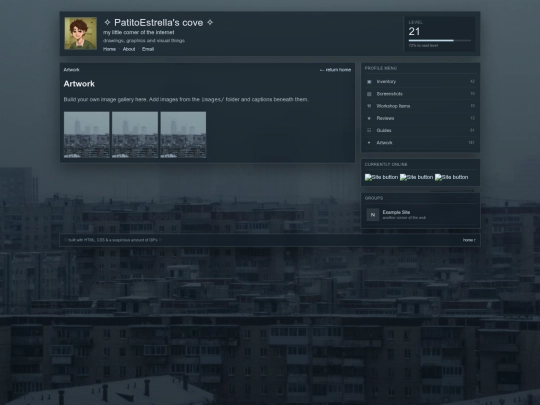Screen dimensions: 540x405
Task: Click 'built with HTML, CSS' footer text
Action: [113, 240]
